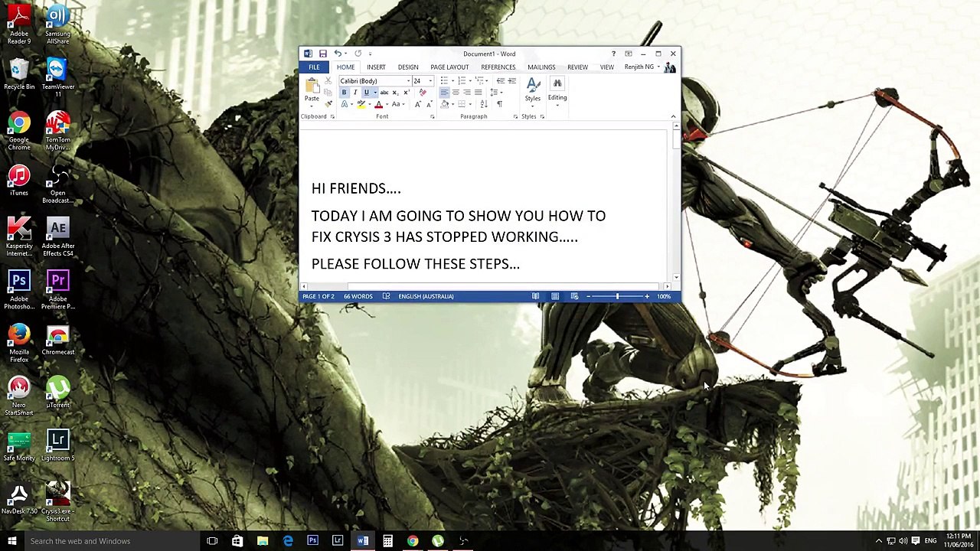Viewport: 980px width, 551px height.
Task: Open Word Help question mark
Action: pos(613,54)
